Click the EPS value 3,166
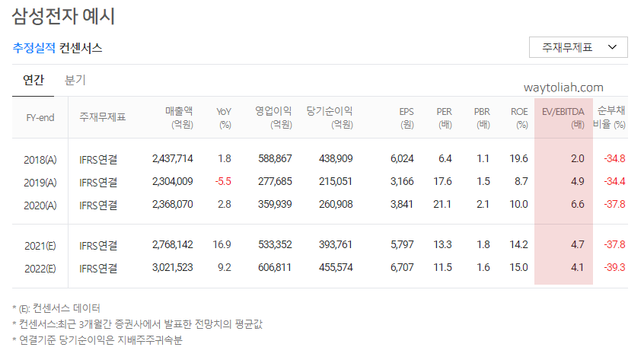This screenshot has height=360, width=644. pos(402,181)
